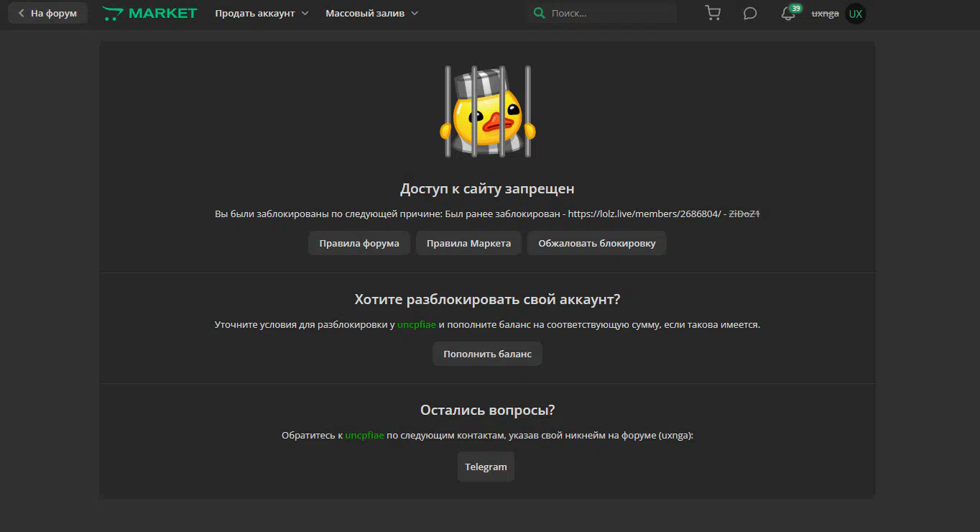Click the search magnifier icon

point(539,13)
